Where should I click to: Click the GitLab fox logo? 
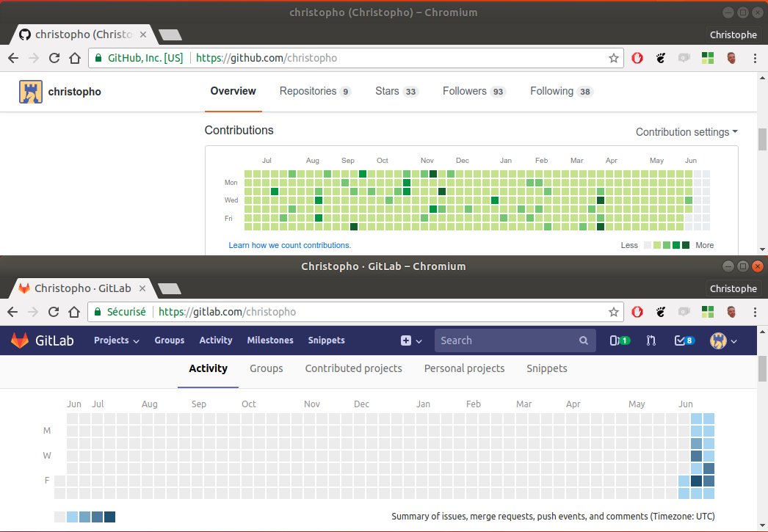(x=20, y=340)
